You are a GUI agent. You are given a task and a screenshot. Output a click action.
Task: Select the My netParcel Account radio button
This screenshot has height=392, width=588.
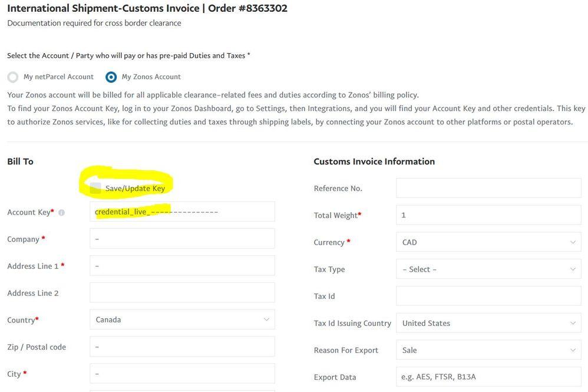click(13, 77)
